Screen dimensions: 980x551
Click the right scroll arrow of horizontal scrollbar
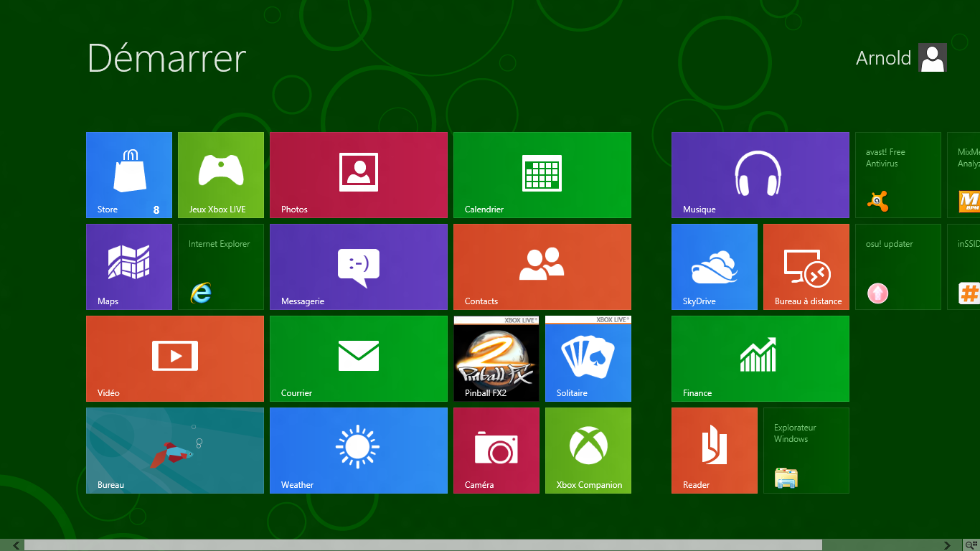point(948,545)
